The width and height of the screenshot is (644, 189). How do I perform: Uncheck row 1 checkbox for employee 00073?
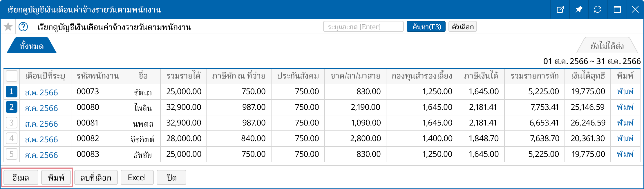[x=12, y=92]
